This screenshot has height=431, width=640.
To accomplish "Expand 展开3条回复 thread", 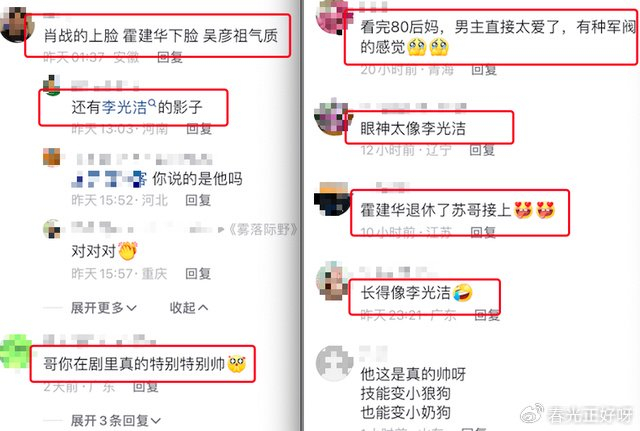I will coord(116,421).
